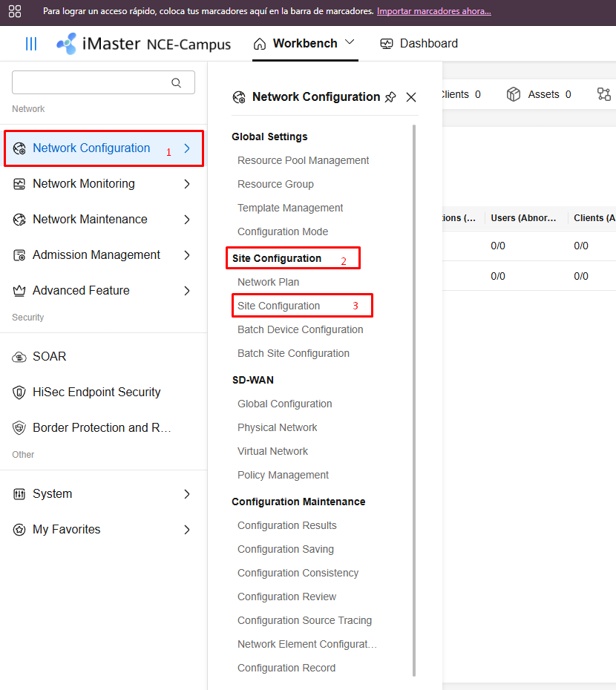
Task: Expand the Workbench dropdown arrow
Action: [x=350, y=42]
